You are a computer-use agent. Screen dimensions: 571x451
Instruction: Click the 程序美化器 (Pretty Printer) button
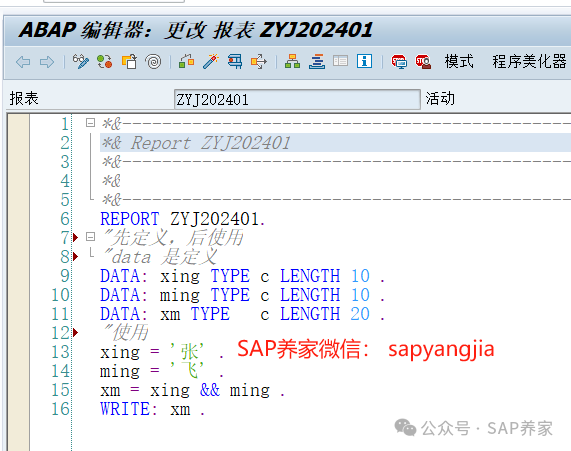pos(529,61)
